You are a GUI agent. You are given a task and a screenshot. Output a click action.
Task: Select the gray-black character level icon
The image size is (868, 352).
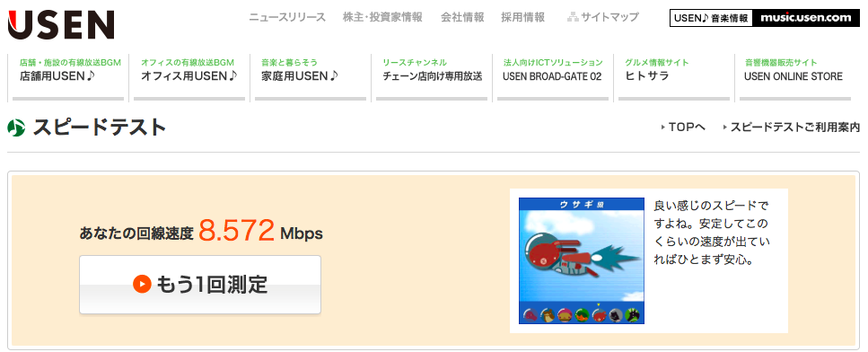[616, 315]
